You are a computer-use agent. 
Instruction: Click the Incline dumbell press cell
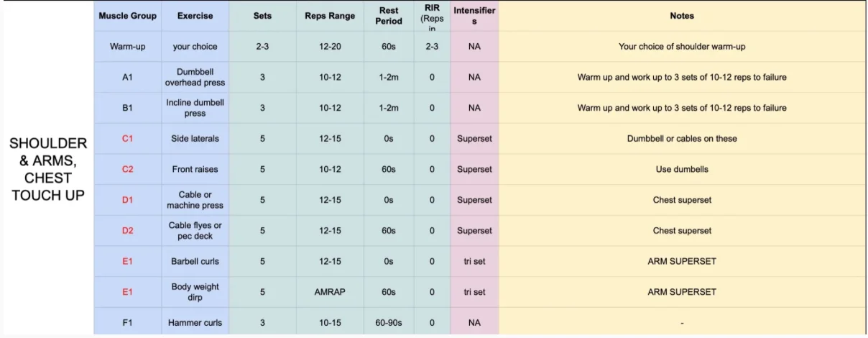pos(195,108)
